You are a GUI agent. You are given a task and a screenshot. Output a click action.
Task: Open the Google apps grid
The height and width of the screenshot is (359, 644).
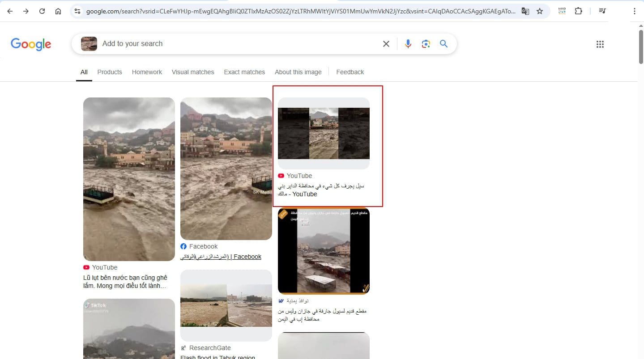[x=600, y=44]
